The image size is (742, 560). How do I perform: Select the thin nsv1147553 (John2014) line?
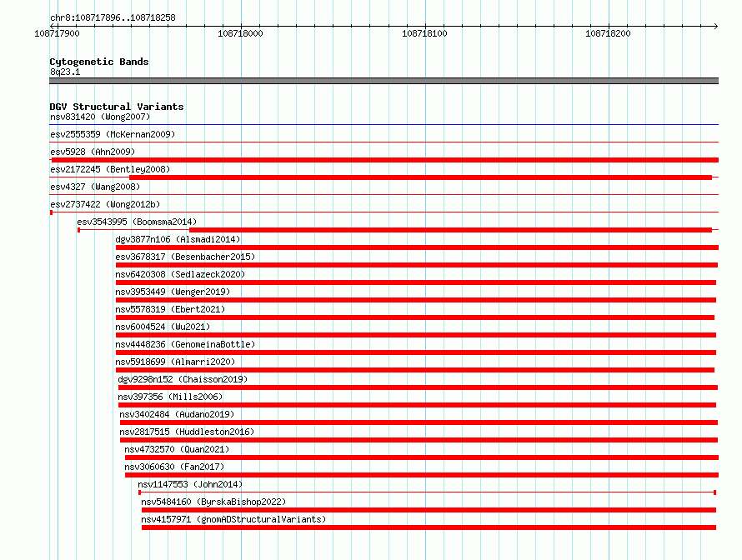[427, 492]
